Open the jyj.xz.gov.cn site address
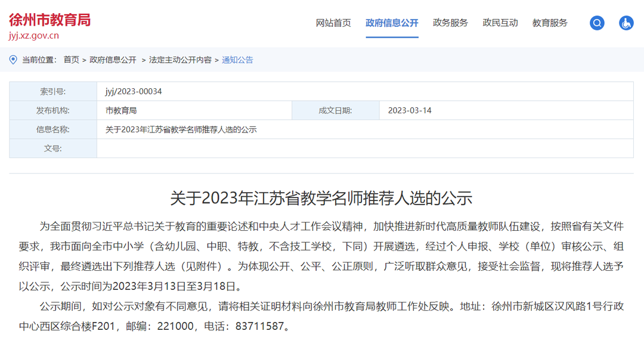Screen dimensions: 644x343 tap(33, 36)
